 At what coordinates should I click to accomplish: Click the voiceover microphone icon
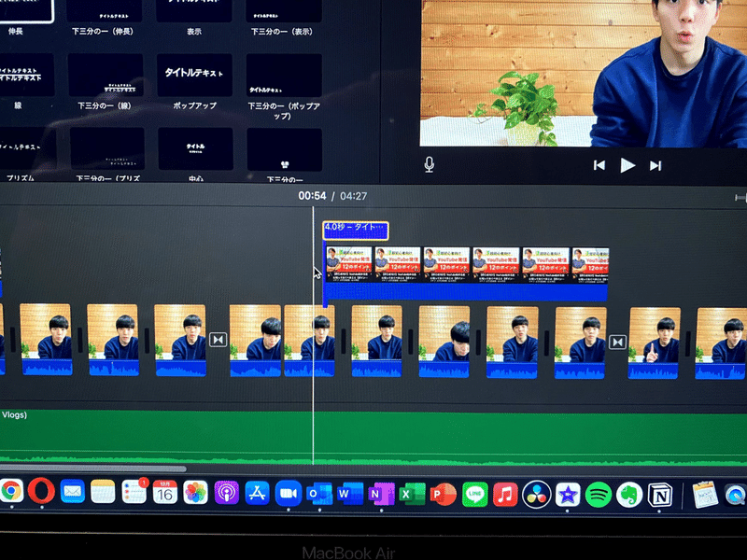point(429,165)
